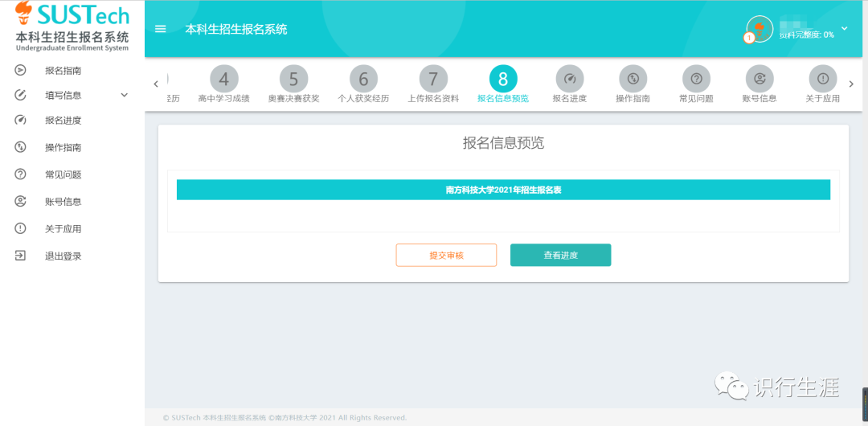Screen dimensions: 868x426
Task: Click the orange notification badge on avatar
Action: tap(749, 39)
